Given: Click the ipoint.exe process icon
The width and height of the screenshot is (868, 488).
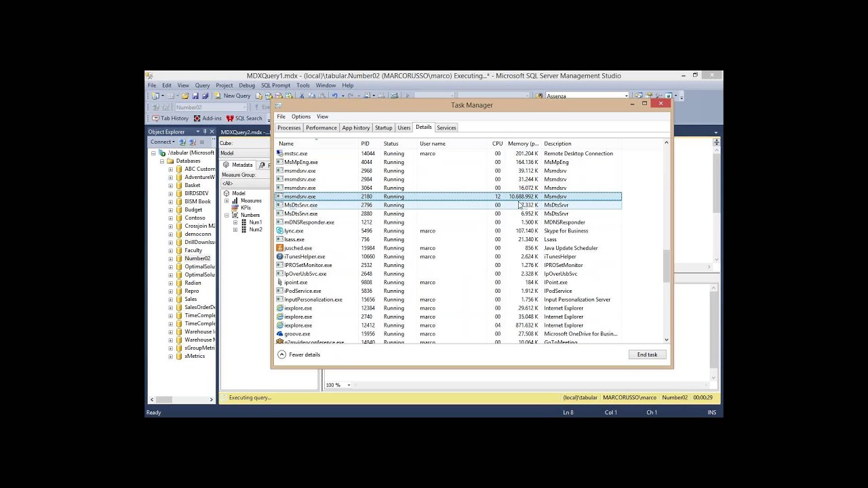Looking at the screenshot, I should coord(279,282).
